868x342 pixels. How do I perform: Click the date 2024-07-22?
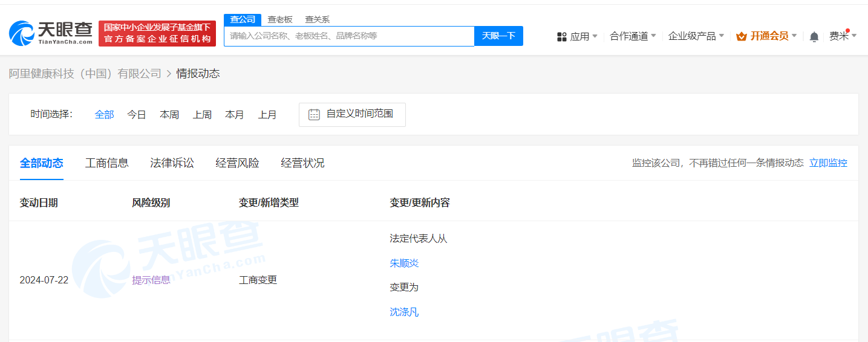coord(44,280)
